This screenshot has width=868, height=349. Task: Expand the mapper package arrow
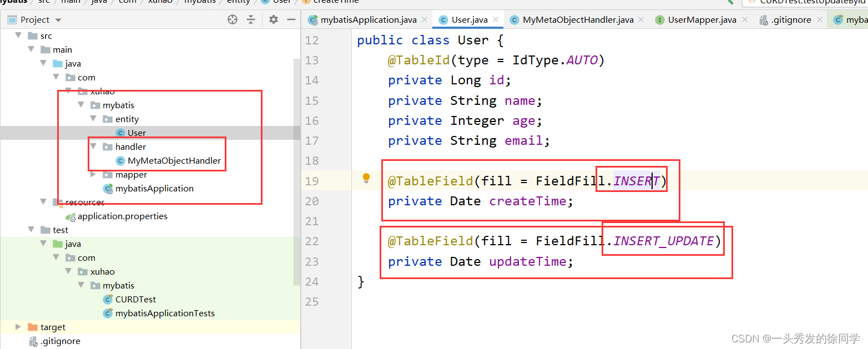(x=93, y=174)
